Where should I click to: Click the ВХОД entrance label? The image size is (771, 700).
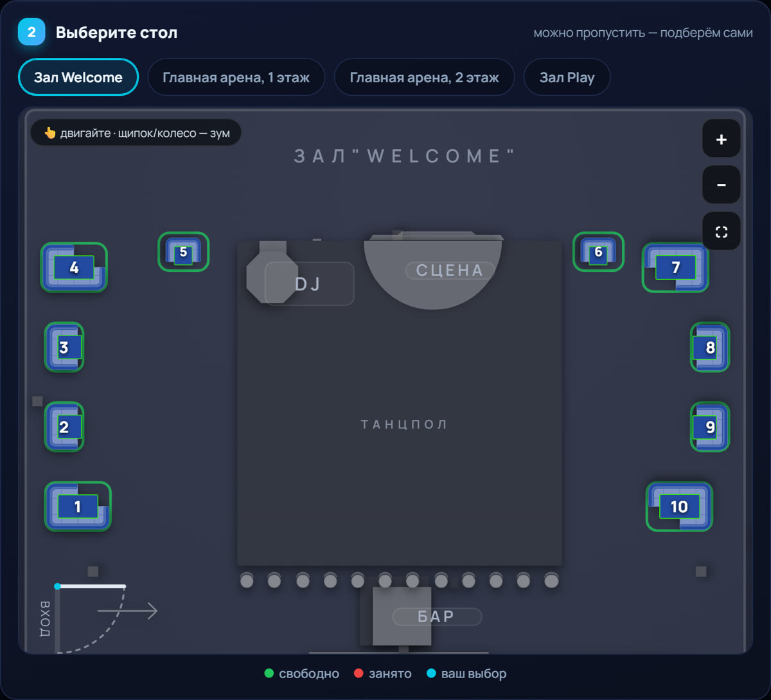(x=44, y=619)
